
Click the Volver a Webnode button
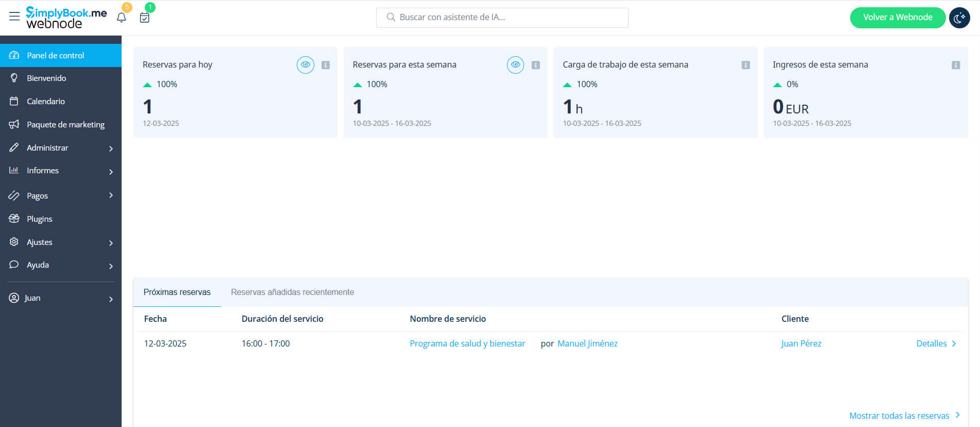[897, 18]
